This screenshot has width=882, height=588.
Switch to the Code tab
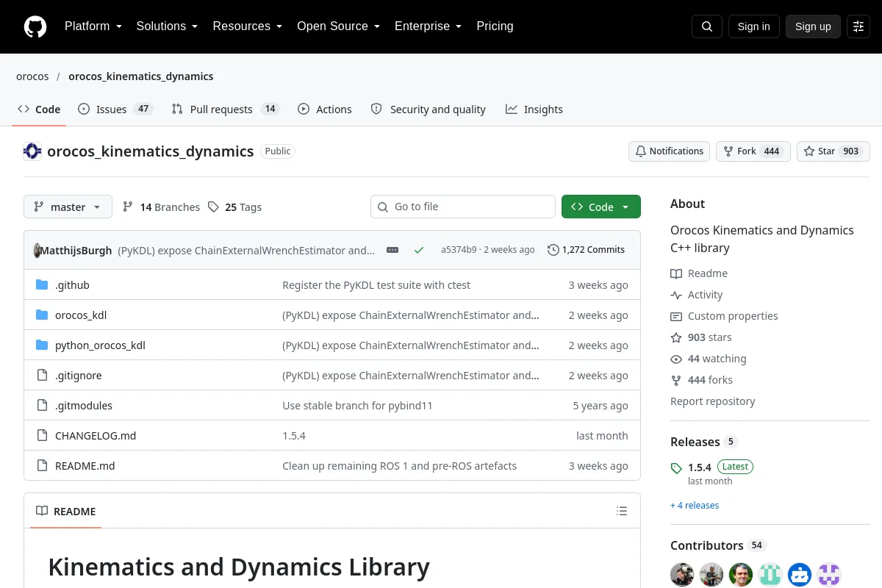(39, 110)
